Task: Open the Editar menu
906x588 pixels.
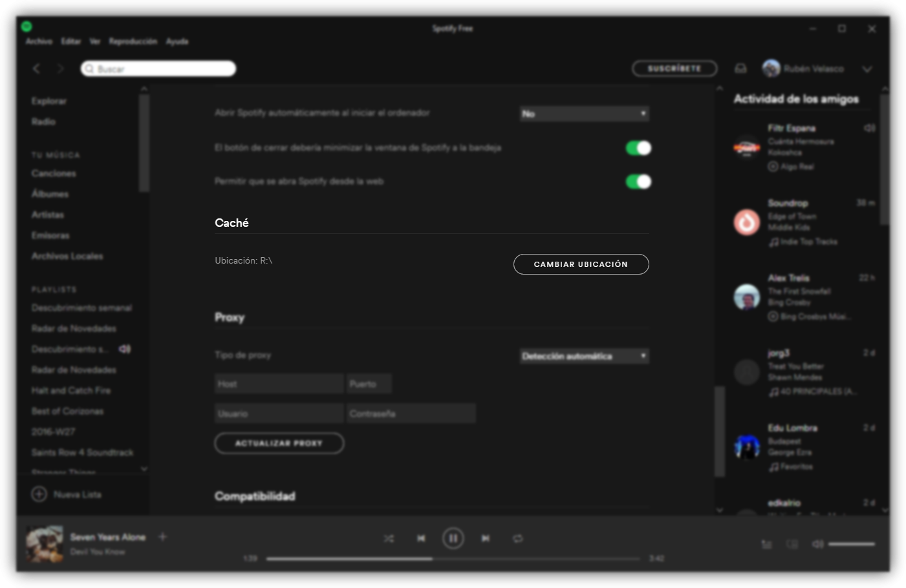Action: [x=71, y=41]
